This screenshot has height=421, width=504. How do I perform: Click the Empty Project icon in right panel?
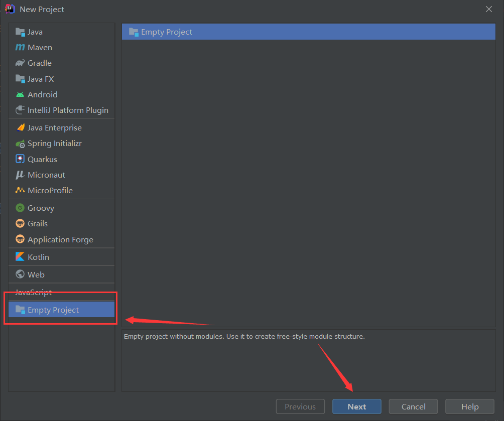click(x=134, y=32)
